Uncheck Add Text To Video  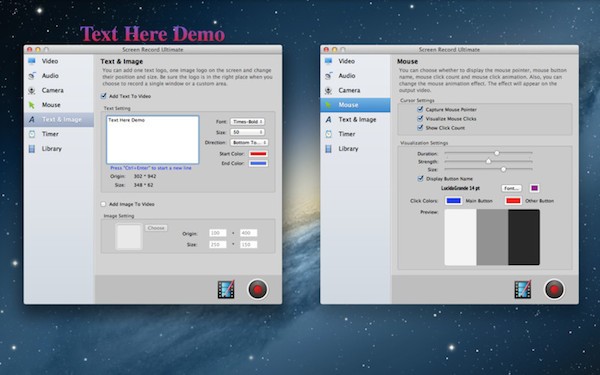103,96
